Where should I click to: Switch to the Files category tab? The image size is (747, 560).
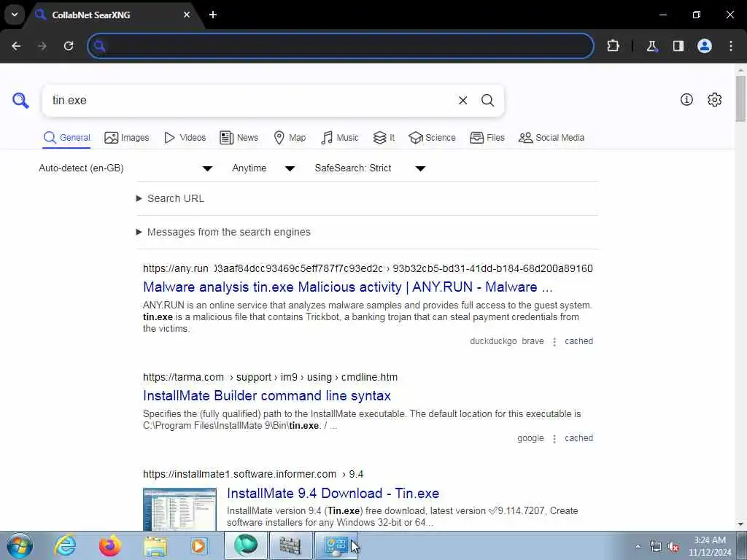click(x=487, y=138)
